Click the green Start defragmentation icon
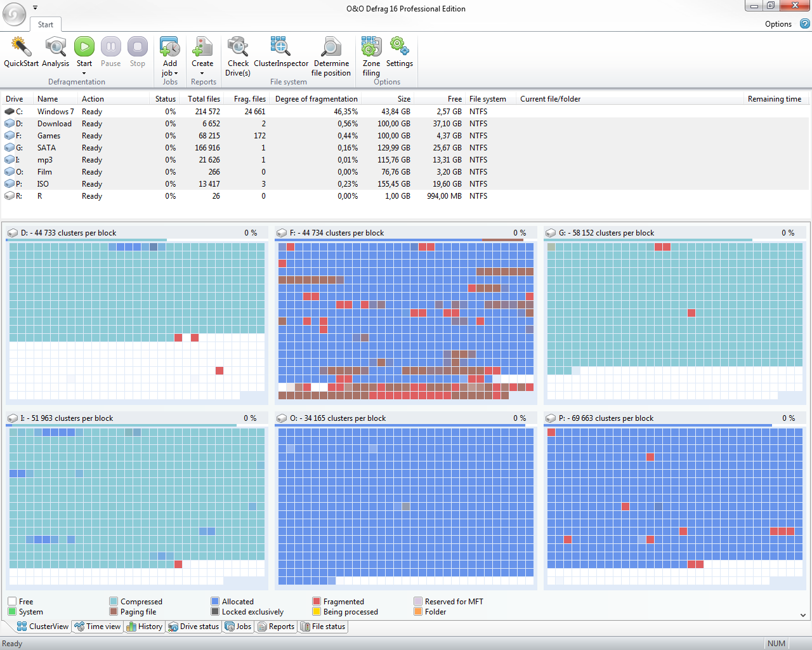This screenshot has width=812, height=650. (84, 47)
